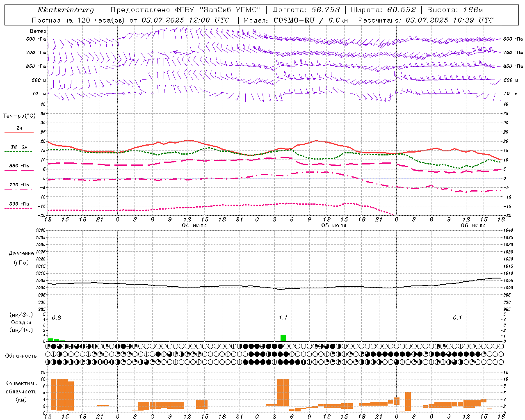Click the 'Осадки' precipitation panel label
Screen dimensions: 525x420
(x=21, y=322)
